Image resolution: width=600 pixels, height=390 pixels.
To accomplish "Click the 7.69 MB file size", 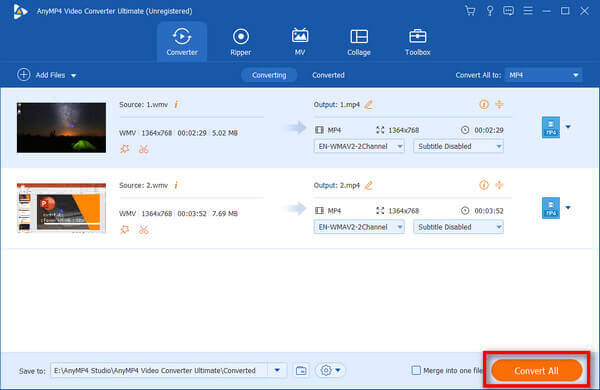I will pyautogui.click(x=225, y=214).
